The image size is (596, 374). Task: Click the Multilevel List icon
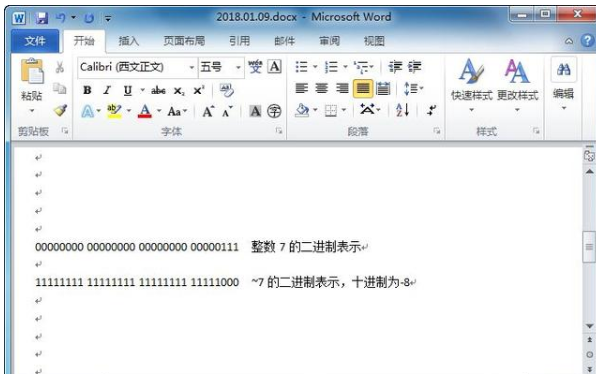pos(361,67)
